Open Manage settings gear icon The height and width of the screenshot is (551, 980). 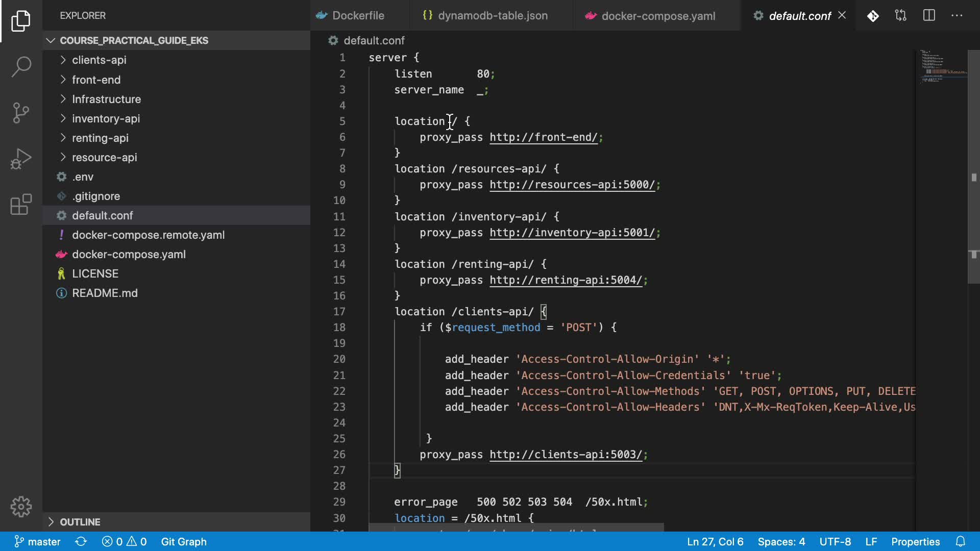point(21,507)
